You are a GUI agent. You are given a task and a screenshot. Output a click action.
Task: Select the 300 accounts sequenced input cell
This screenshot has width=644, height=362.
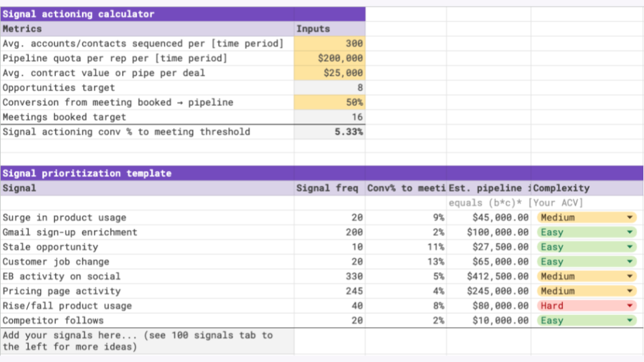point(329,44)
